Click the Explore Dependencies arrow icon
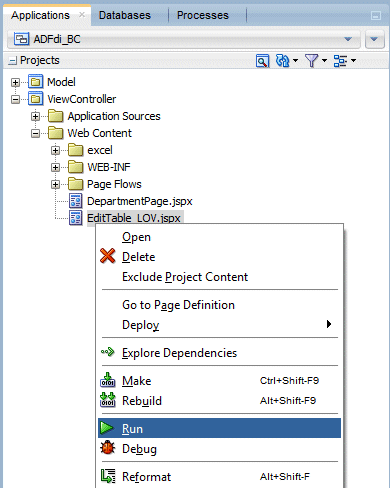 coord(108,352)
